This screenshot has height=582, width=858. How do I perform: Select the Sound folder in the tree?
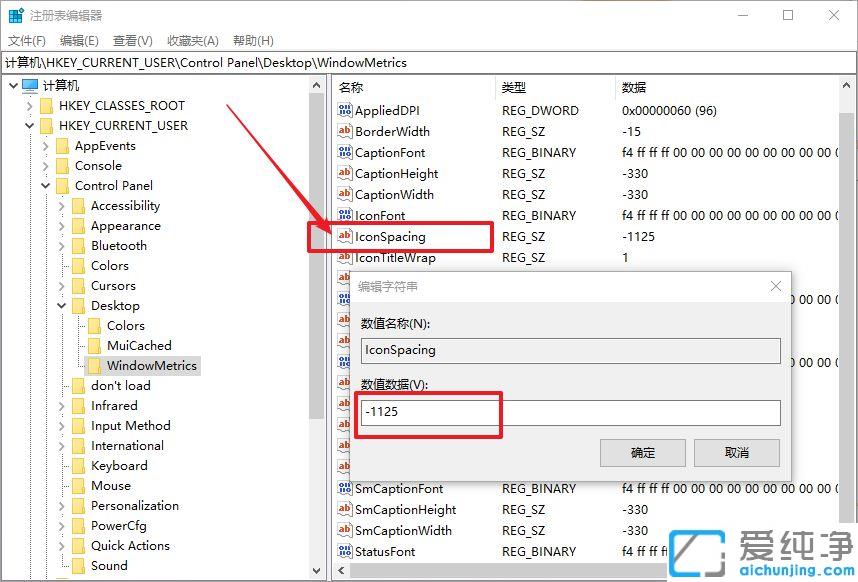108,565
